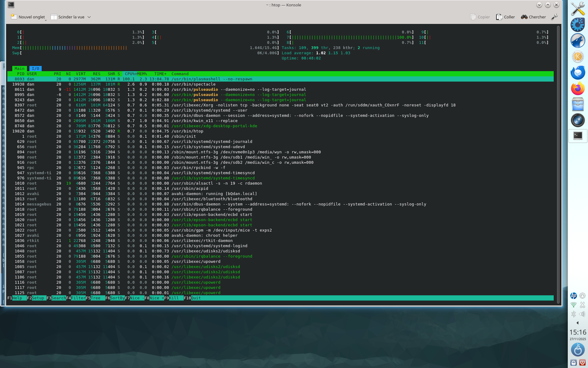Viewport: 588px width, 368px height.
Task: Open Konsole settings via the wrench toolbar icon
Action: (554, 17)
